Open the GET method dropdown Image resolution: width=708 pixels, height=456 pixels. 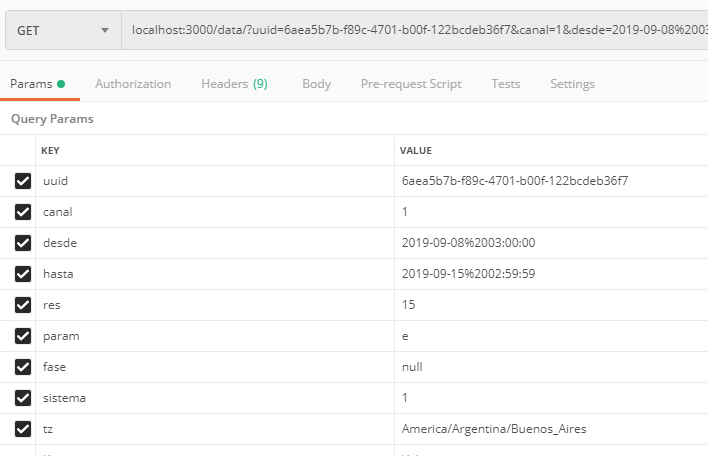coord(62,31)
